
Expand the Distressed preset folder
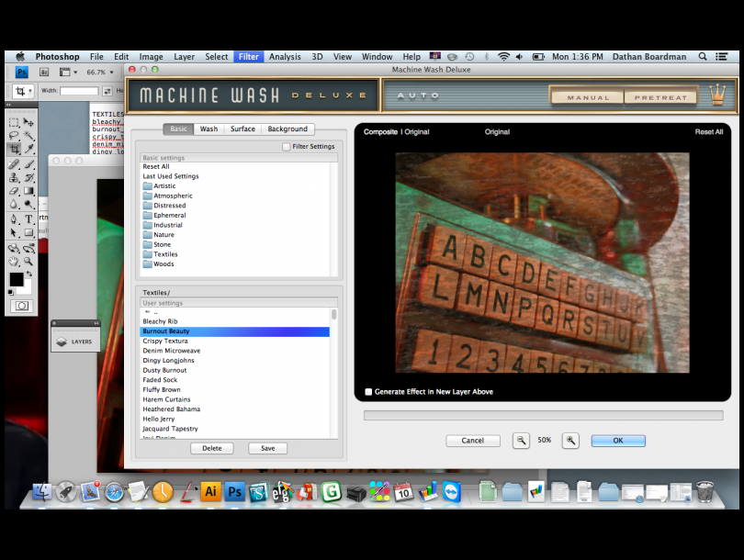point(169,206)
